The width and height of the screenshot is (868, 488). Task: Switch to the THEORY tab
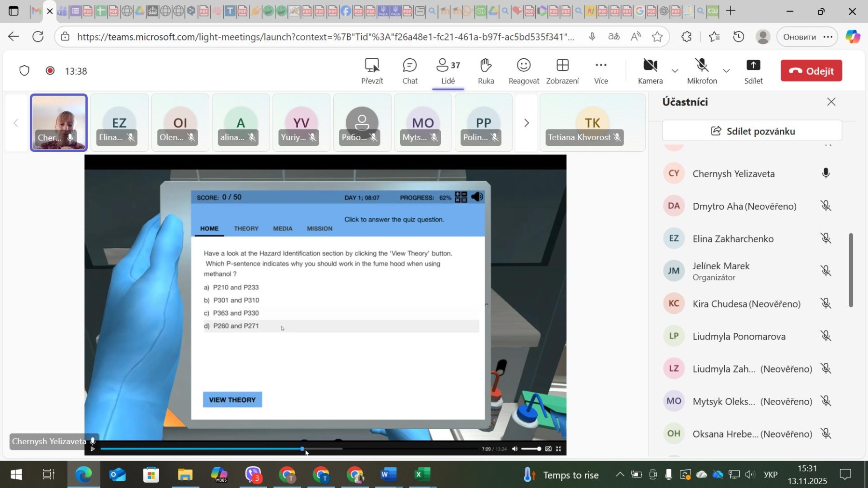tap(246, 229)
